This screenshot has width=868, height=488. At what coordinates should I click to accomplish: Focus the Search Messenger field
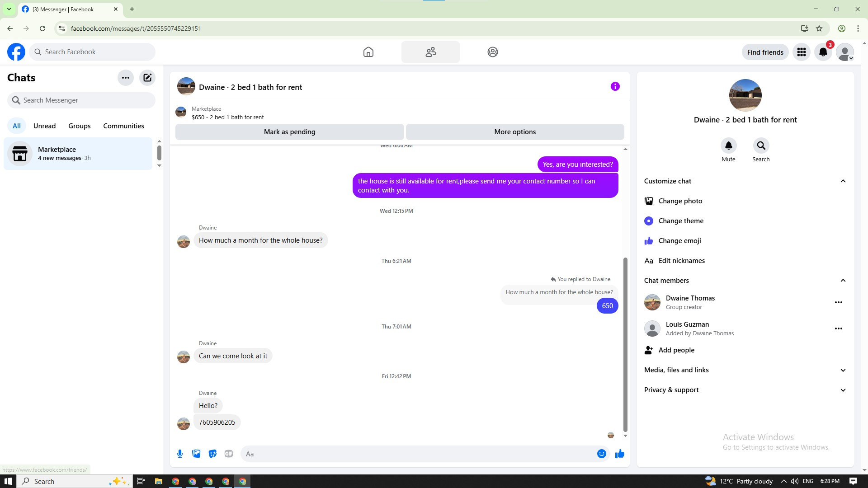[81, 100]
